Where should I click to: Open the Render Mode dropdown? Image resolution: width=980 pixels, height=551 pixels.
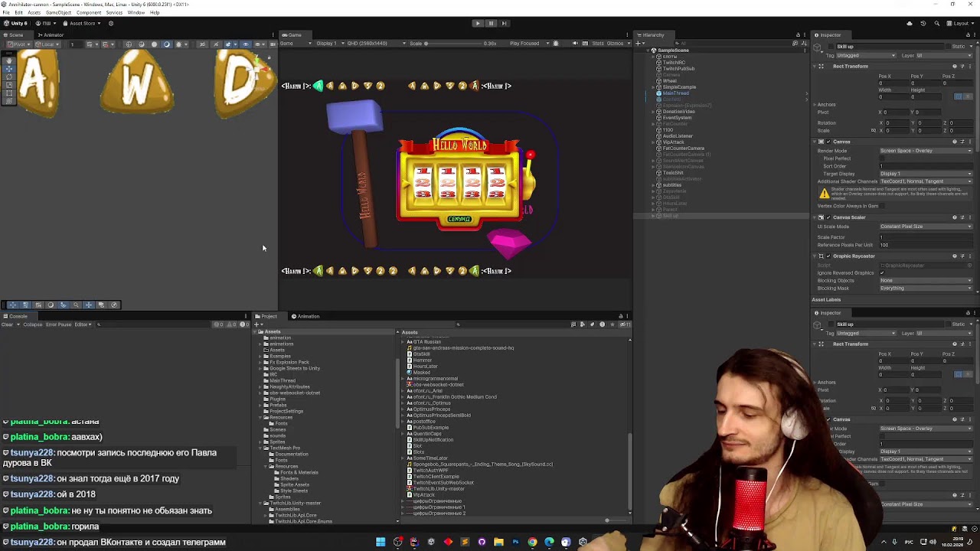(926, 151)
